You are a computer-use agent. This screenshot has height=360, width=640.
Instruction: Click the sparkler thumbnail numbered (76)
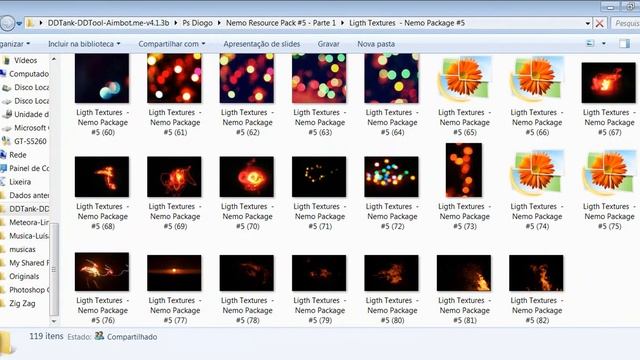coord(102,272)
